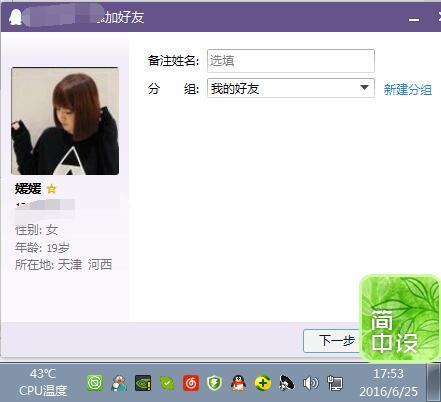441x402 pixels.
Task: Click the yellow star next to 媛媛
Action: point(52,189)
